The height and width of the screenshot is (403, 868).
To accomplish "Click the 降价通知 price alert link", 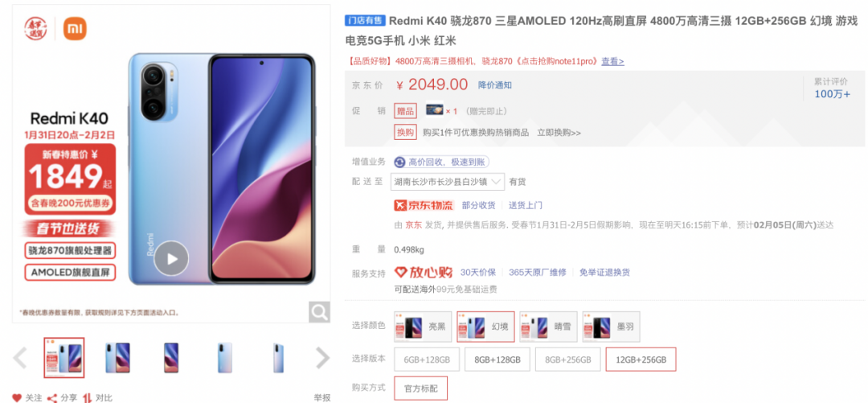I will (x=495, y=84).
